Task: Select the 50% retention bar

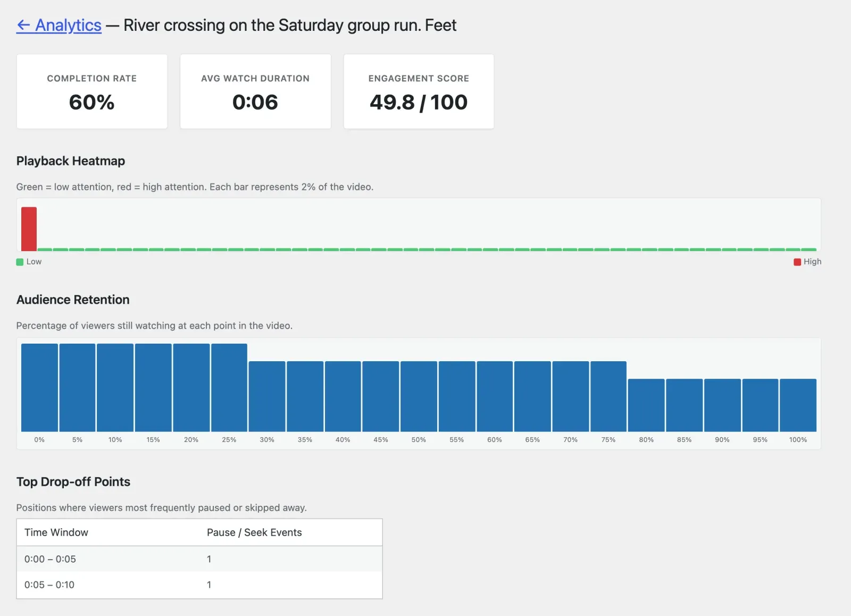Action: [x=419, y=396]
